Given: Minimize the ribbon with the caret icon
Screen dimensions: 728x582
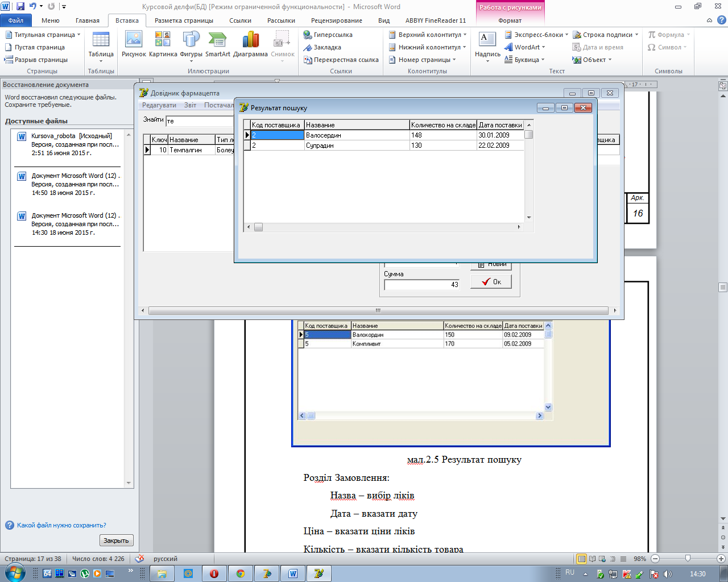Looking at the screenshot, I should click(709, 20).
